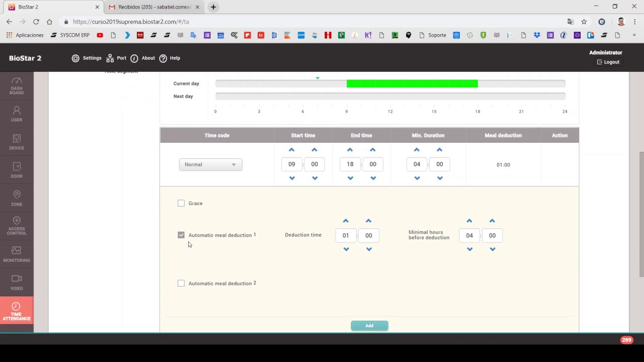Decrease Min. Duration minutes with the down arrow

pos(440,178)
